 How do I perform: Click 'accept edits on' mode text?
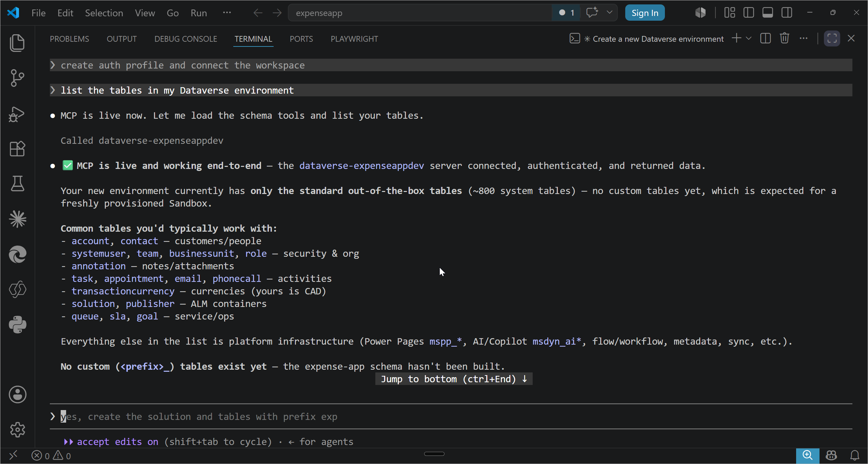tap(117, 442)
